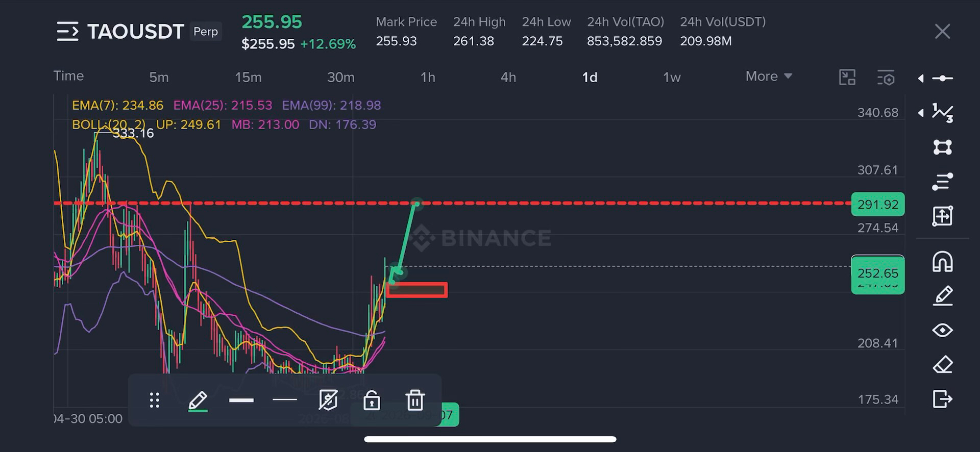The height and width of the screenshot is (452, 980).
Task: Lock the selected drawing
Action: tap(372, 400)
